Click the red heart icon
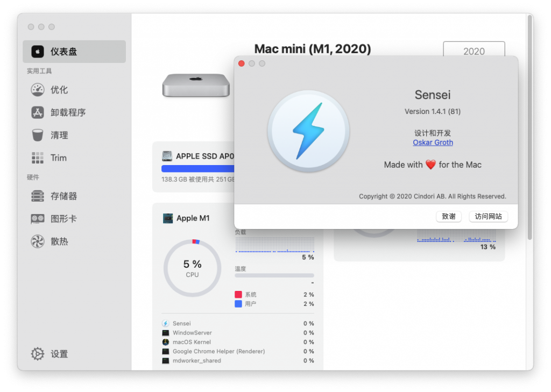The height and width of the screenshot is (392, 551). [x=430, y=165]
